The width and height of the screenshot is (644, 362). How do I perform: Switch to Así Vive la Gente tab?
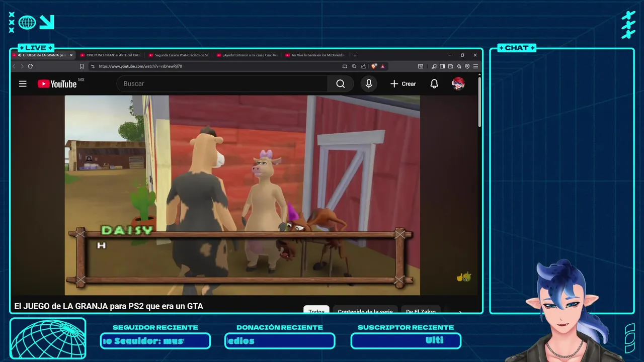tap(315, 55)
